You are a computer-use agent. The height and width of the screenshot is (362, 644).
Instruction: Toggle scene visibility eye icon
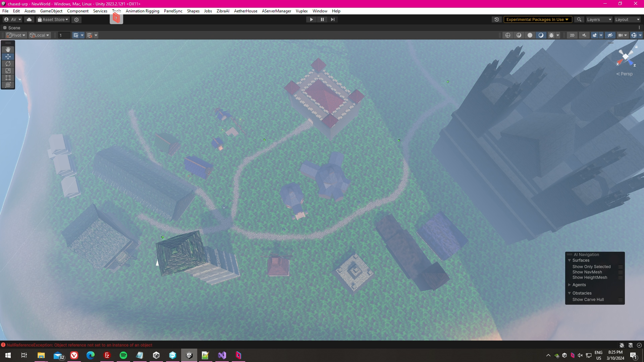click(x=610, y=35)
